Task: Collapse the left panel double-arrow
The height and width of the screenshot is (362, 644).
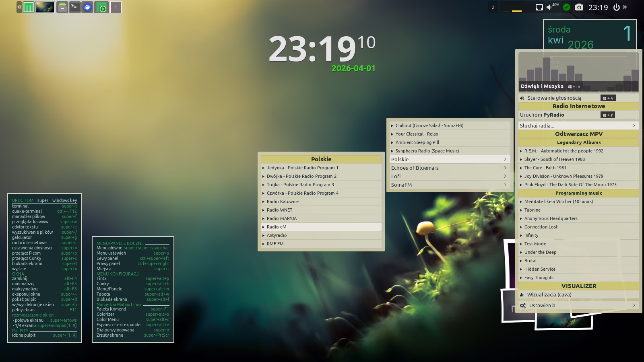Action: pyautogui.click(x=19, y=7)
